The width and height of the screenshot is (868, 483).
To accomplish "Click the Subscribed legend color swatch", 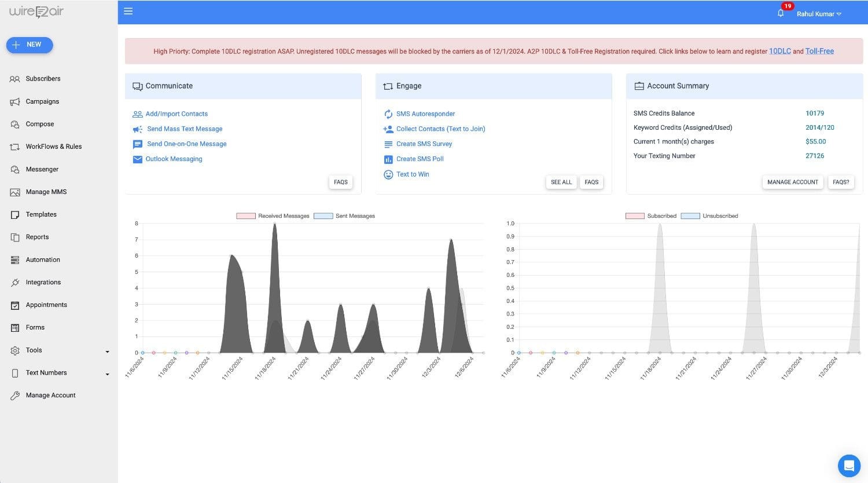I will pos(635,216).
